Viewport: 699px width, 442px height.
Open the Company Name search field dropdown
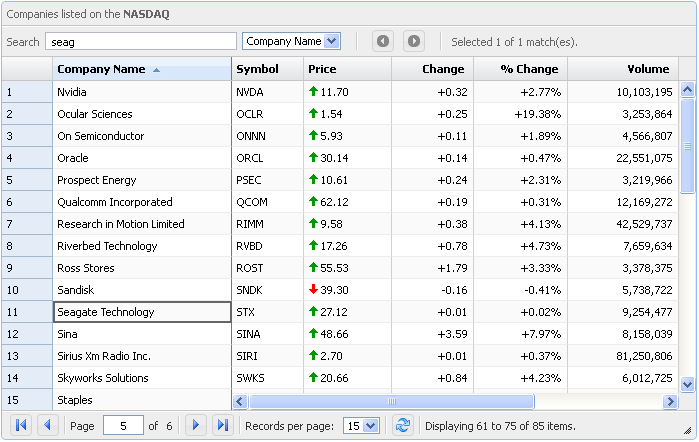(x=332, y=42)
